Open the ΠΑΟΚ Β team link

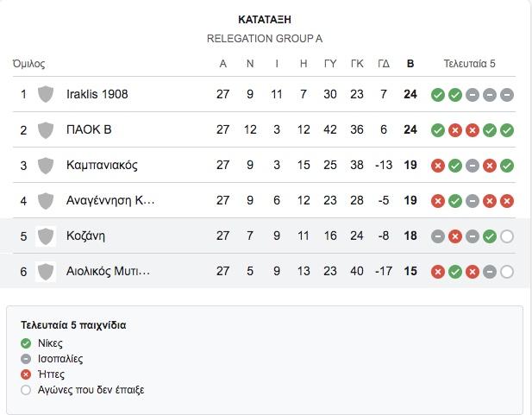(x=89, y=129)
